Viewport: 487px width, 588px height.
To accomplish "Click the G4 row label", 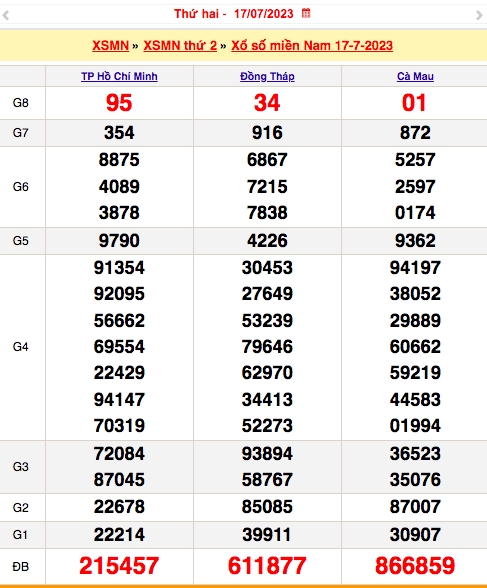I will point(21,347).
